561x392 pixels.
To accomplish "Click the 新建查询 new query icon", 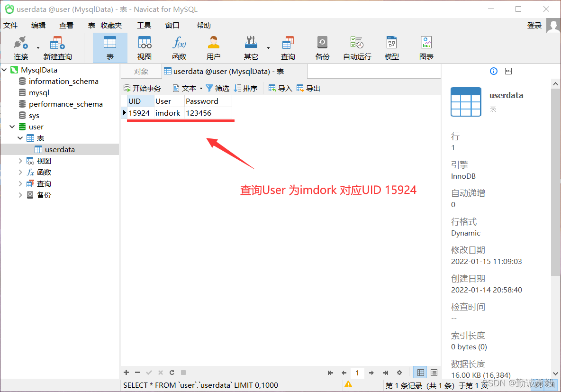I will [57, 47].
